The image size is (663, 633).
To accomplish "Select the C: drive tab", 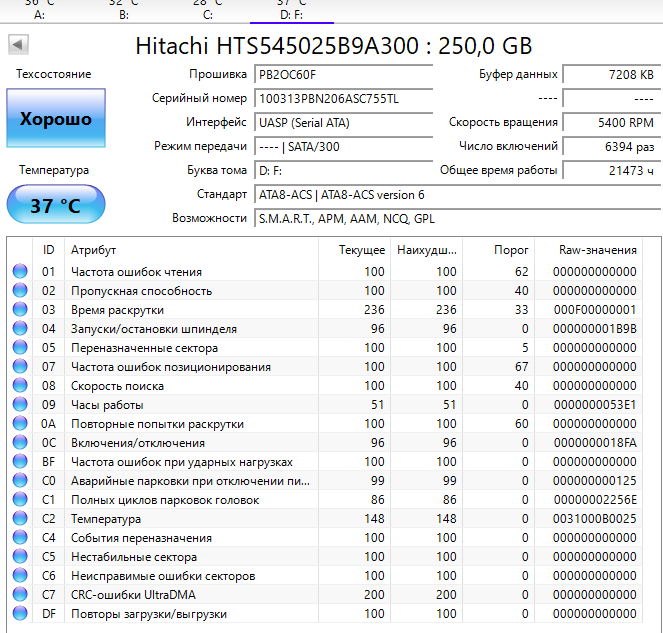I will pos(208,10).
